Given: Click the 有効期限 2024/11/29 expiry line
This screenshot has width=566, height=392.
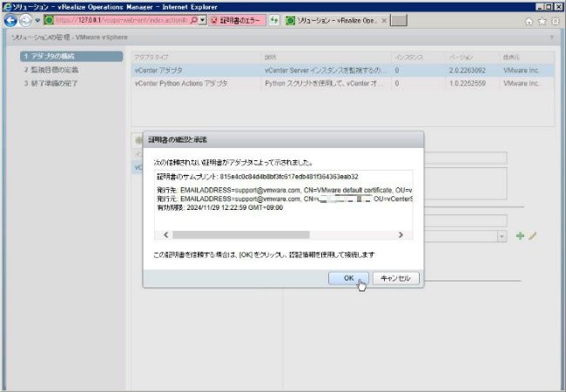Looking at the screenshot, I should 219,207.
